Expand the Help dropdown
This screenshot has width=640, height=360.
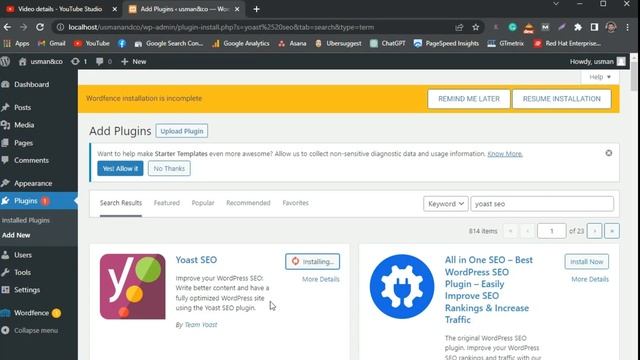point(600,77)
